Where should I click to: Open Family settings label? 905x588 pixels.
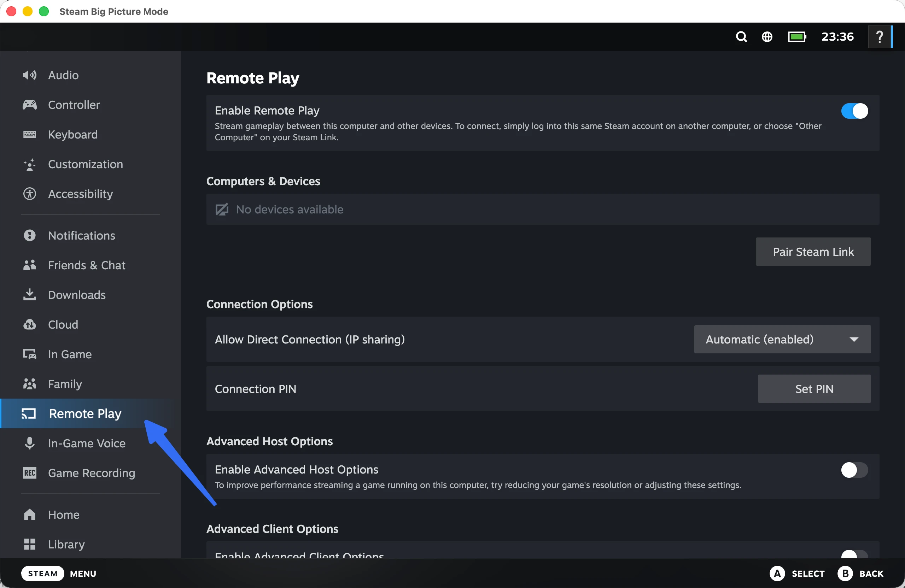click(x=65, y=384)
